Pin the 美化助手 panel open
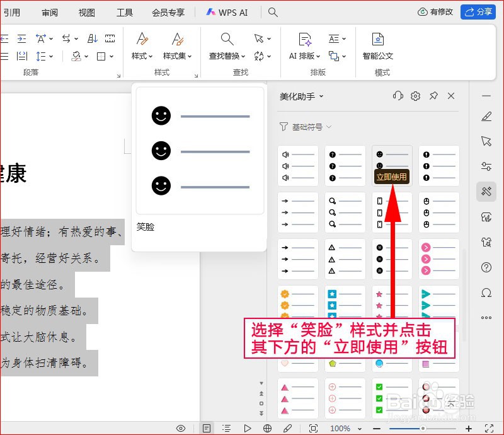The width and height of the screenshot is (504, 435). [433, 96]
